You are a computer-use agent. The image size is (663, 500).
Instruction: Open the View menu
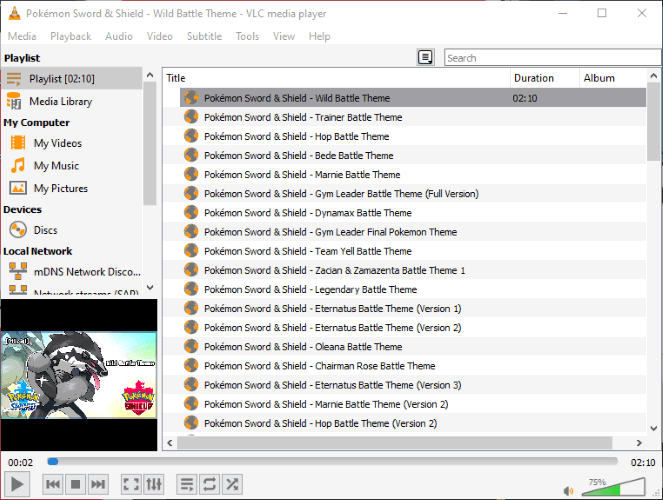[x=284, y=36]
